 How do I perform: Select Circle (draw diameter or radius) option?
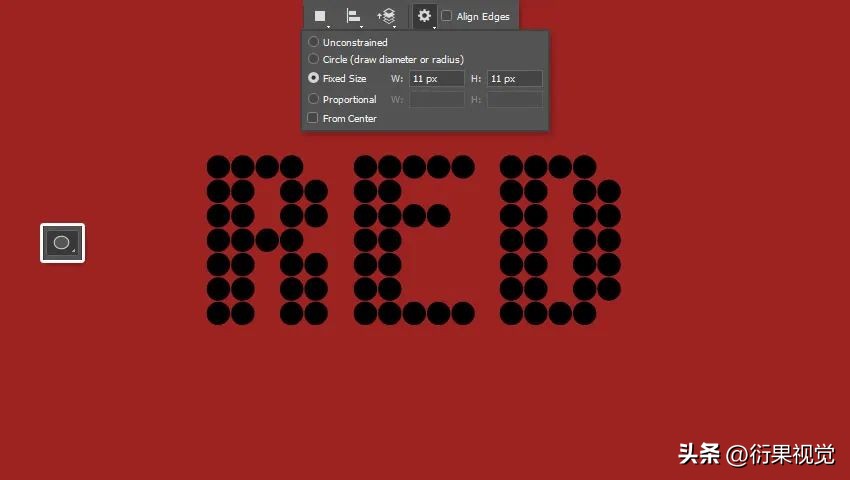pos(313,59)
